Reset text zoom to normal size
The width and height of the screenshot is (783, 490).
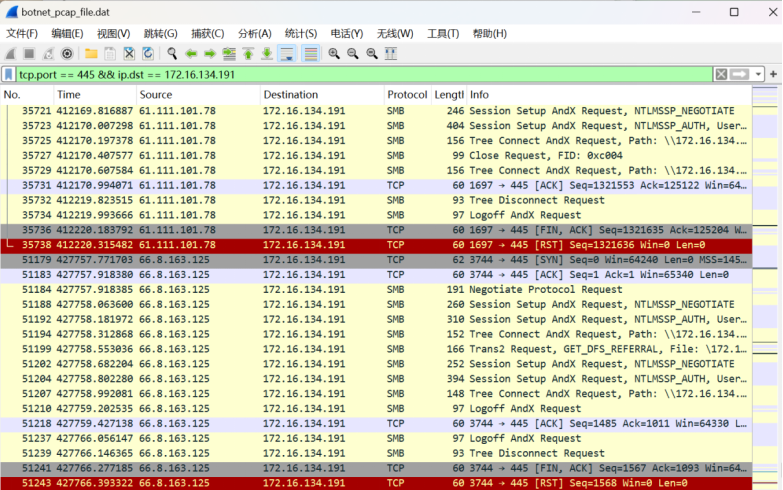(372, 53)
